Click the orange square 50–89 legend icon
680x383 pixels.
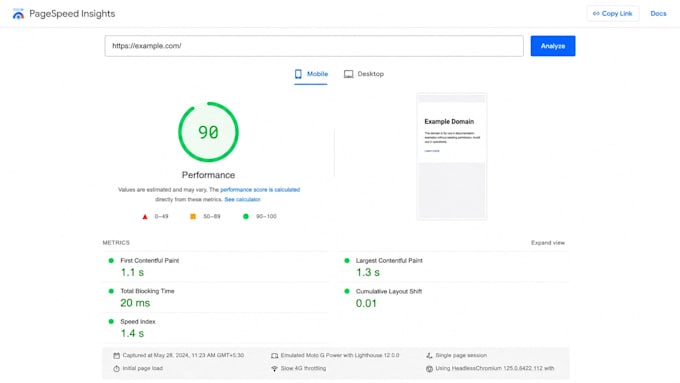point(193,216)
